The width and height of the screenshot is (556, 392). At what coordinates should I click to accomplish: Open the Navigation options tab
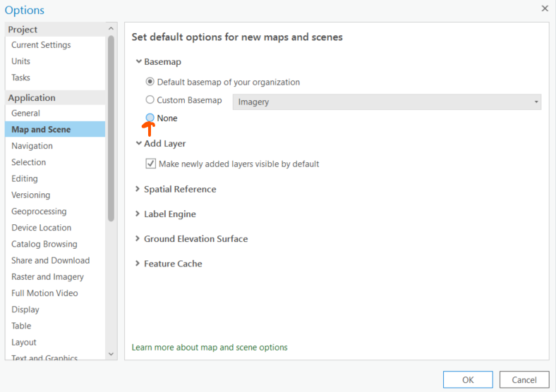32,146
